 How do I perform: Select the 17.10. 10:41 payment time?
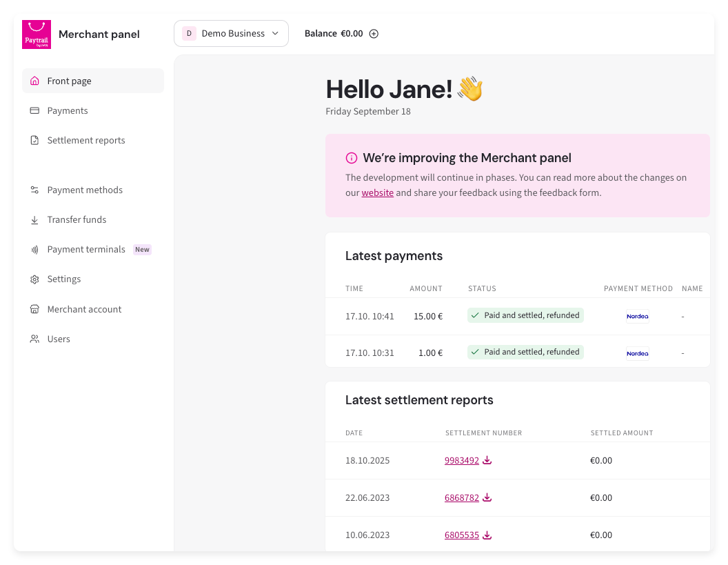(x=370, y=317)
